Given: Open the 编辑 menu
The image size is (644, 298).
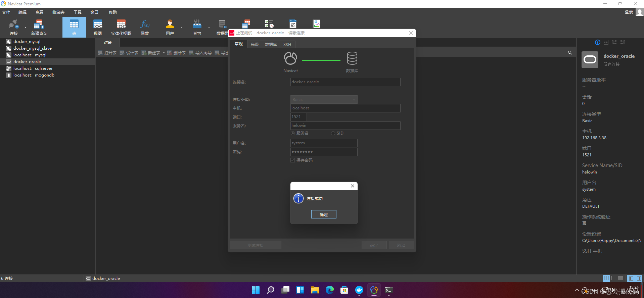Looking at the screenshot, I should 22,12.
